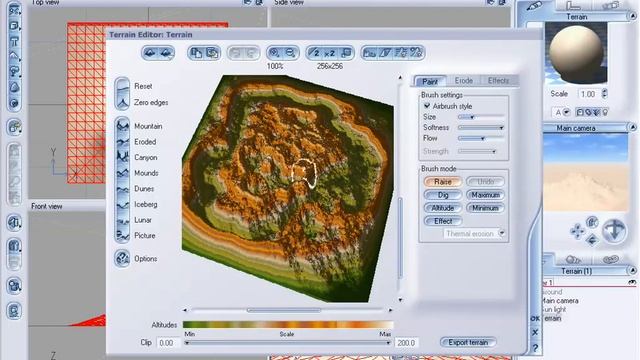Apply the Canyon terrain preset
The width and height of the screenshot is (640, 360).
coord(146,158)
